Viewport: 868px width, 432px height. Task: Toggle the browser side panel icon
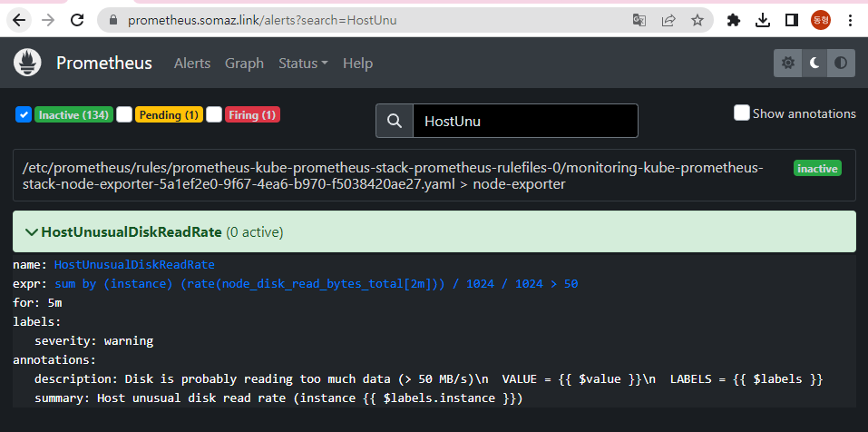[792, 21]
